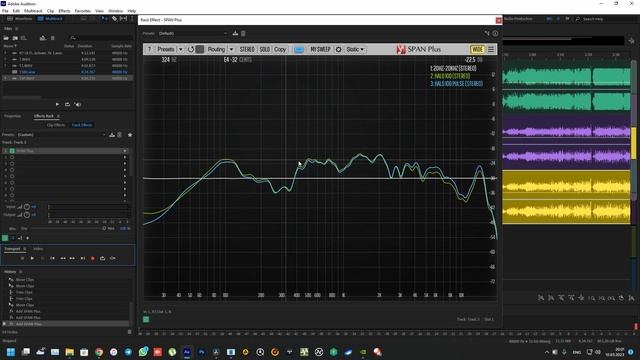
Task: Open effect menu arrow for rack slot 1
Action: pos(125,151)
